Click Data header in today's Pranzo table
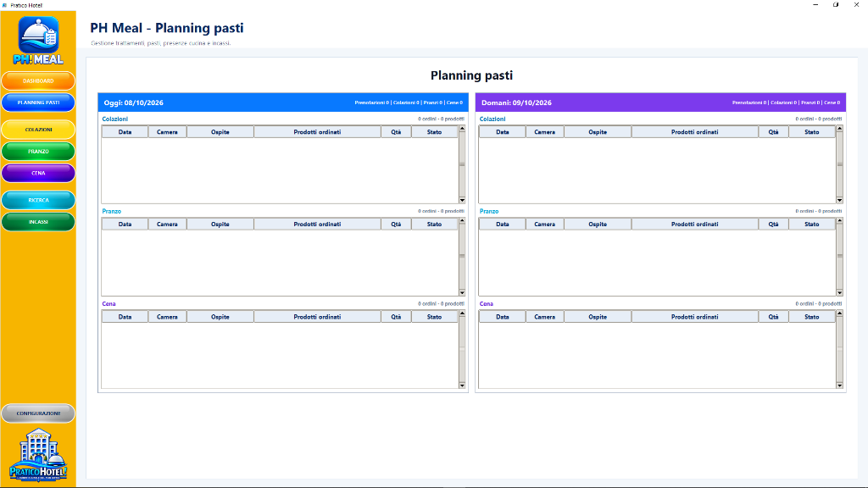 (125, 224)
